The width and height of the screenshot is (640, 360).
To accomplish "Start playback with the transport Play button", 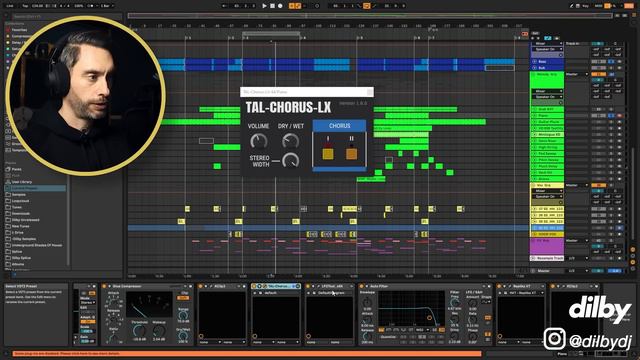I will tap(264, 6).
